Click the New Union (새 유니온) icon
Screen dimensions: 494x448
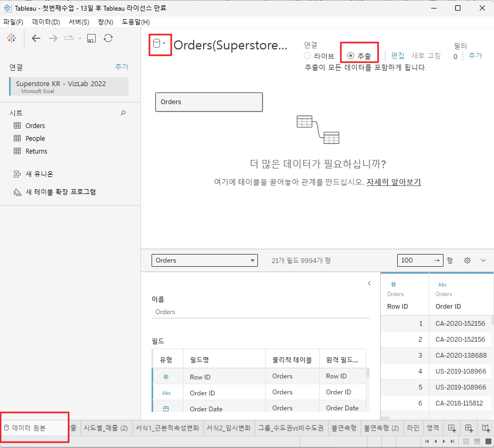[x=18, y=174]
